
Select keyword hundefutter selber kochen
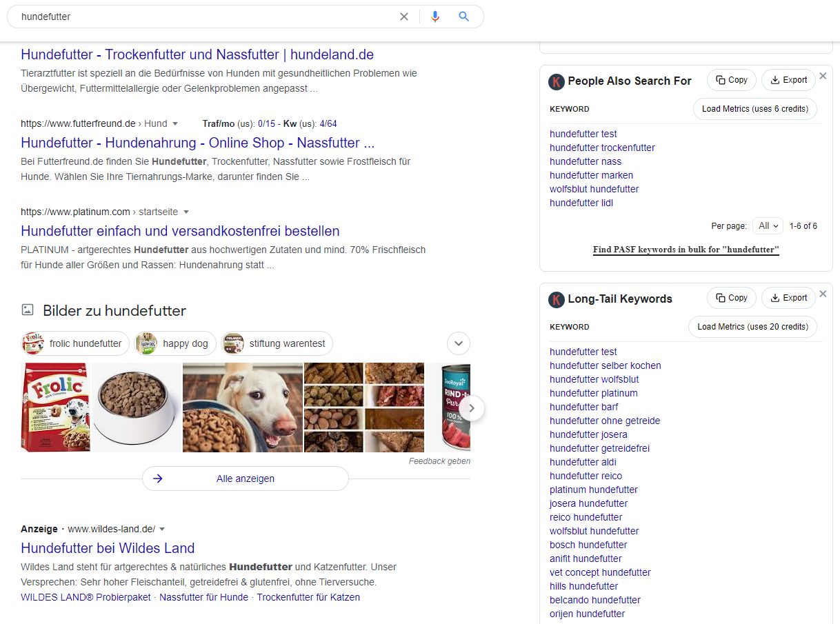click(x=606, y=365)
